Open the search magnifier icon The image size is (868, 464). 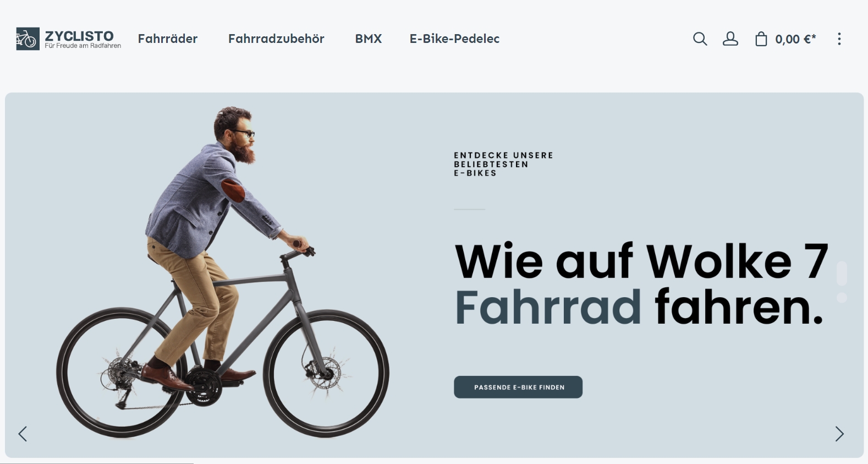click(700, 39)
